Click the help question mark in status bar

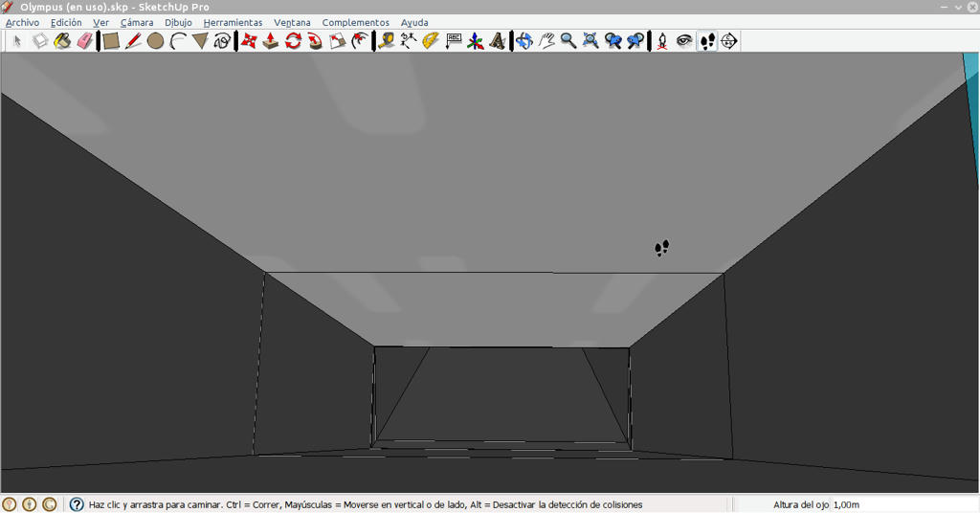pyautogui.click(x=77, y=504)
